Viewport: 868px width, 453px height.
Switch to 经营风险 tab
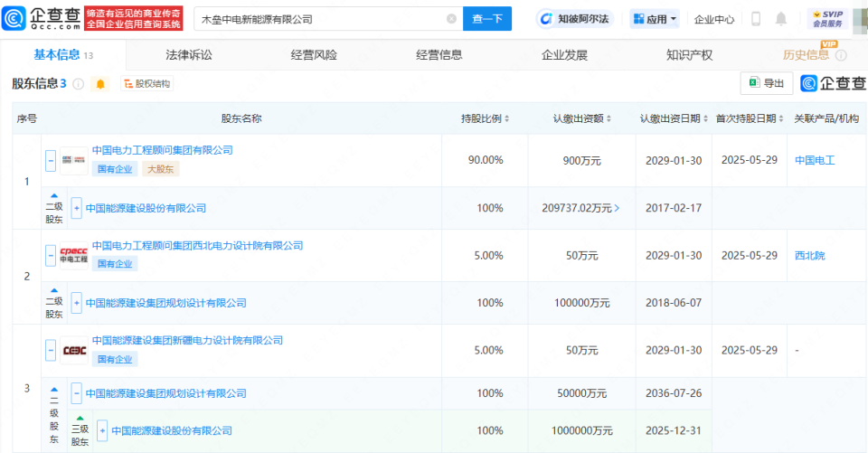pyautogui.click(x=314, y=55)
